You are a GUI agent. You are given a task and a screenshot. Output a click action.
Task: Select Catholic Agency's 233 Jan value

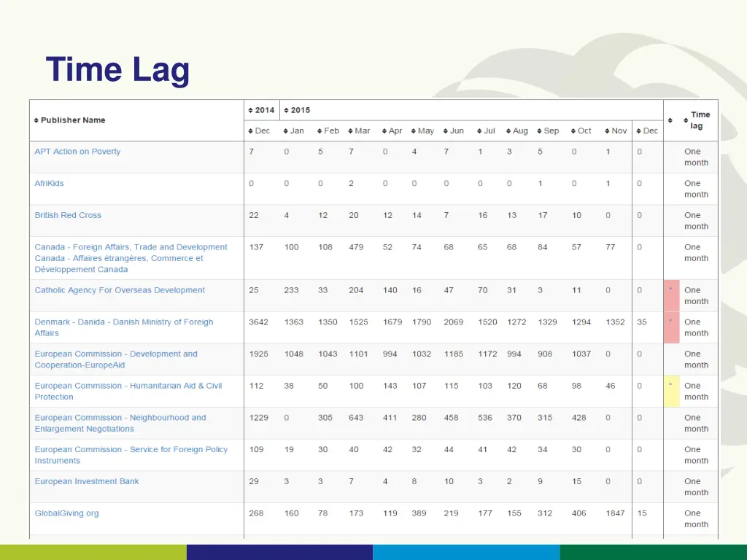(291, 290)
